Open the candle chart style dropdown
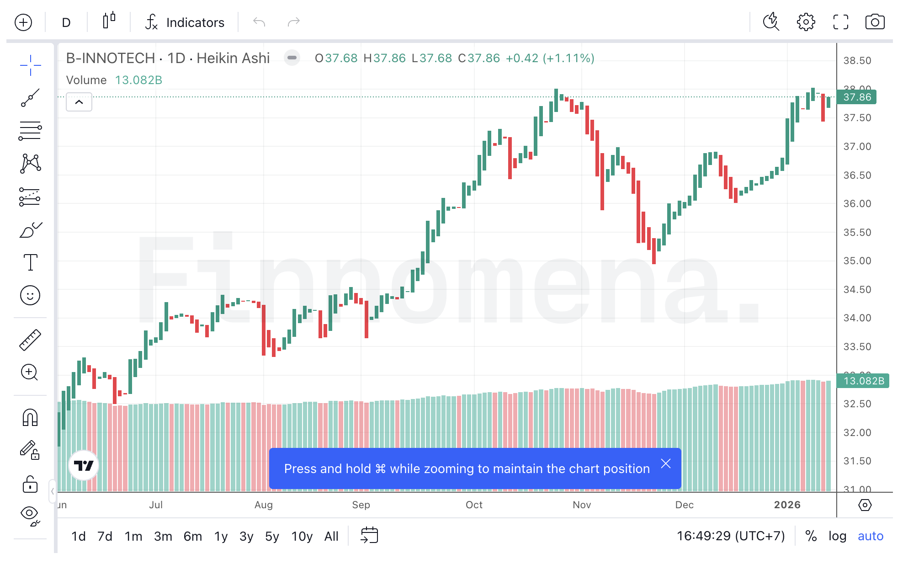The image size is (924, 564). (x=109, y=21)
